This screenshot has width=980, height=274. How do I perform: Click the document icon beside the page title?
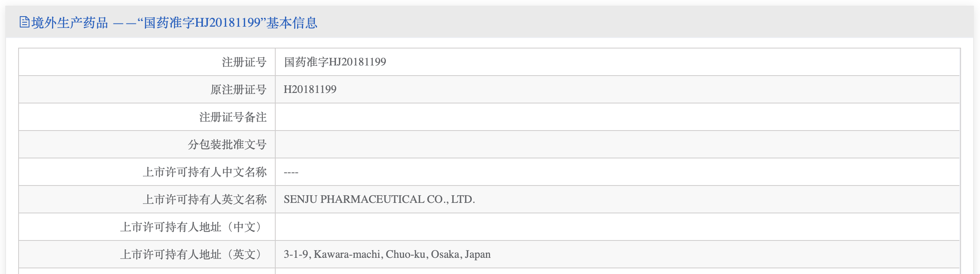24,22
